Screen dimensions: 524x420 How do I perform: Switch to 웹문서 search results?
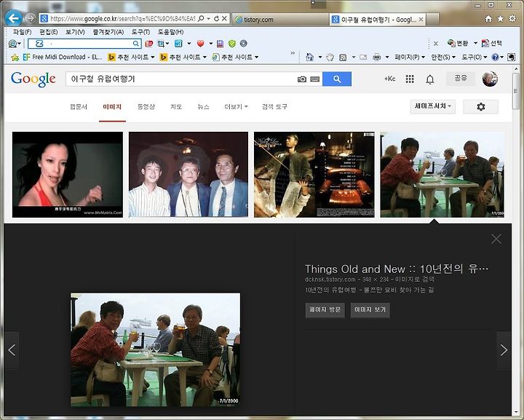[78, 106]
